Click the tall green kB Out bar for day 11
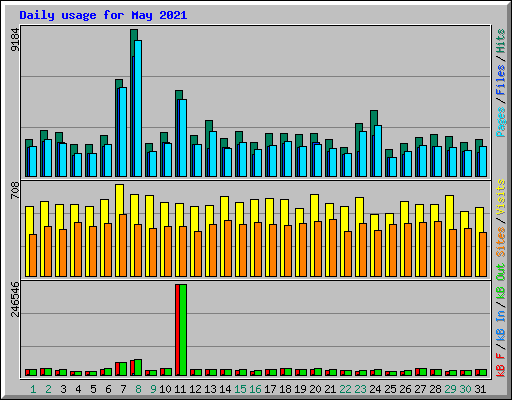Screen dimensions: 512x400 pyautogui.click(x=183, y=330)
